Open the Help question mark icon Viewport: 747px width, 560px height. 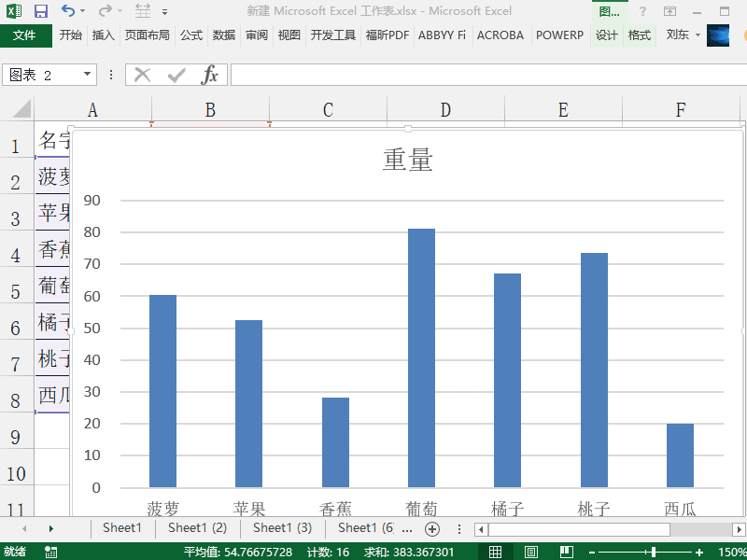tap(642, 11)
